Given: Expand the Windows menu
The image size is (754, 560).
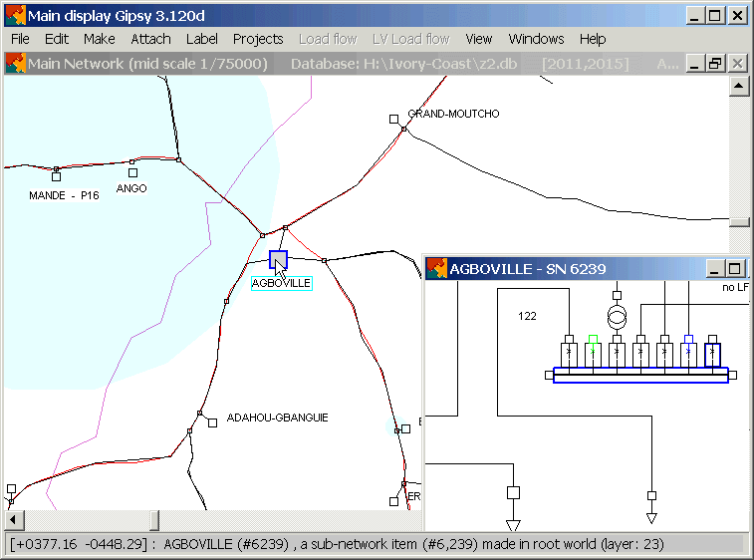Looking at the screenshot, I should point(536,39).
